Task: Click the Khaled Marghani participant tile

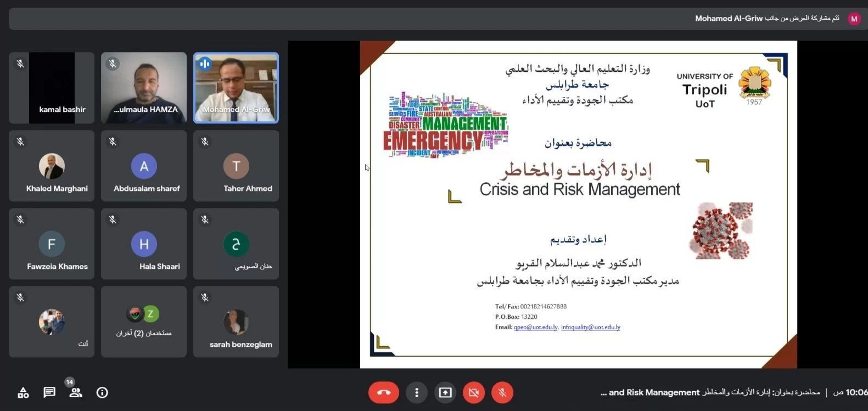Action: click(52, 166)
